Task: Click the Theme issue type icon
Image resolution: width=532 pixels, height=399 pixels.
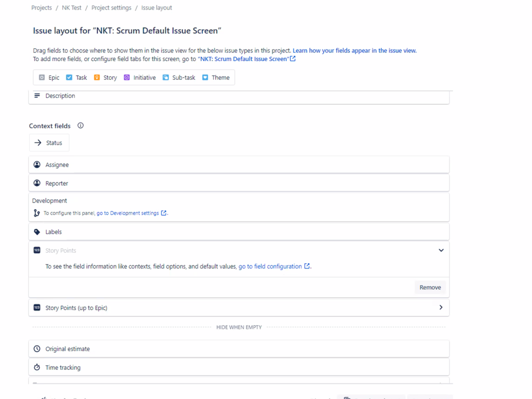Action: [x=205, y=77]
